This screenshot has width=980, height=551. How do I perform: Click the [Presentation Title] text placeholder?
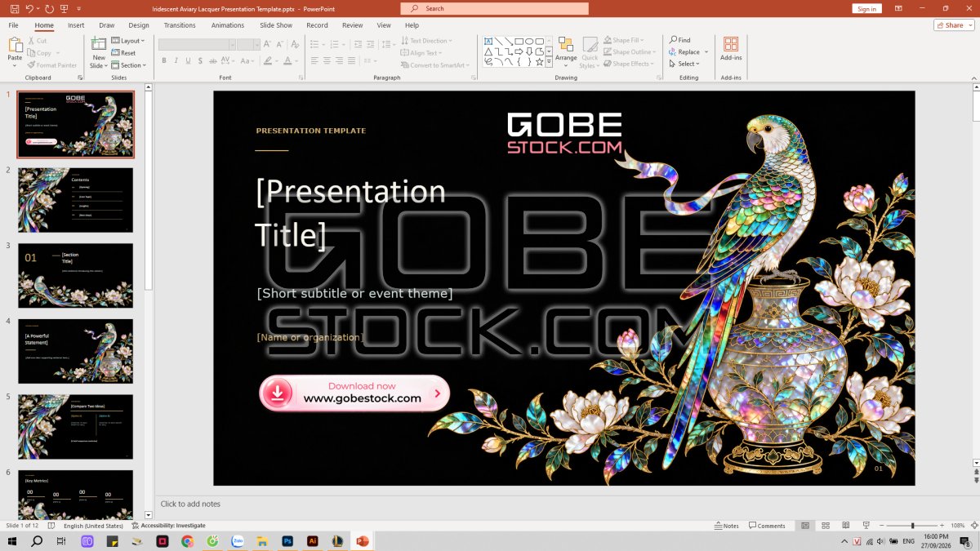tap(351, 212)
